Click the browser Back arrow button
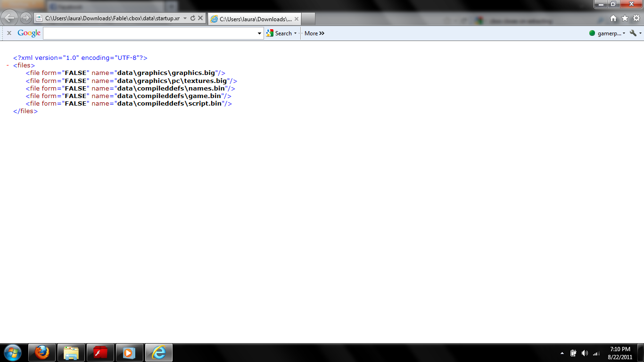Screen dimensions: 644x362 10,18
